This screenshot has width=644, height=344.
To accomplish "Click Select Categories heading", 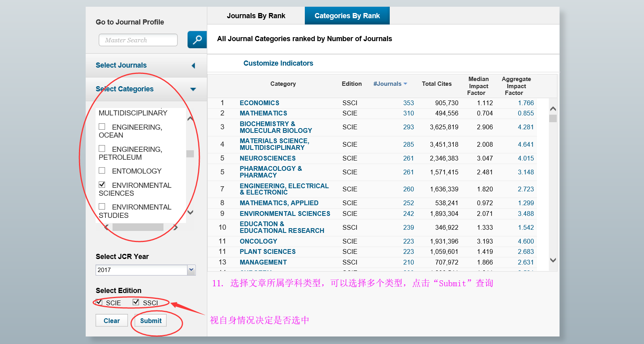I will click(124, 89).
